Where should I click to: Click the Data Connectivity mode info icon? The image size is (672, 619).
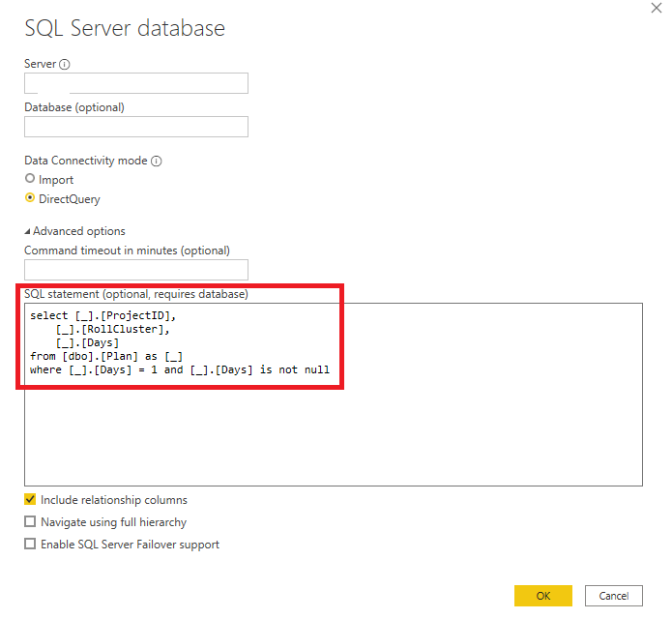(x=157, y=161)
